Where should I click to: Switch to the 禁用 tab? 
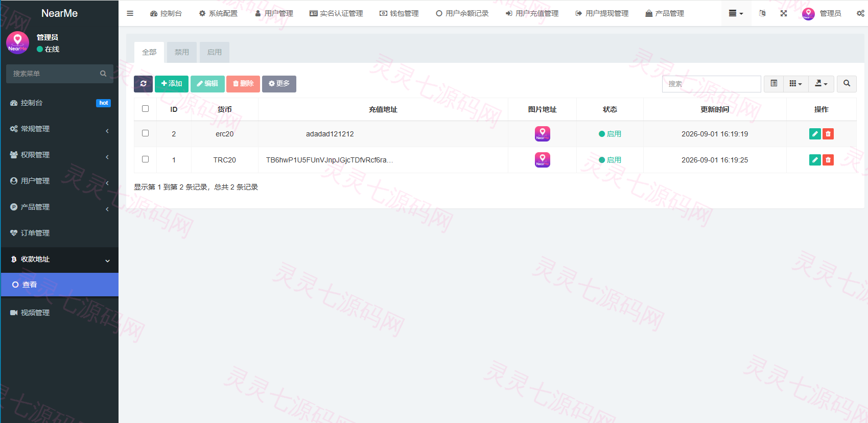click(x=182, y=52)
